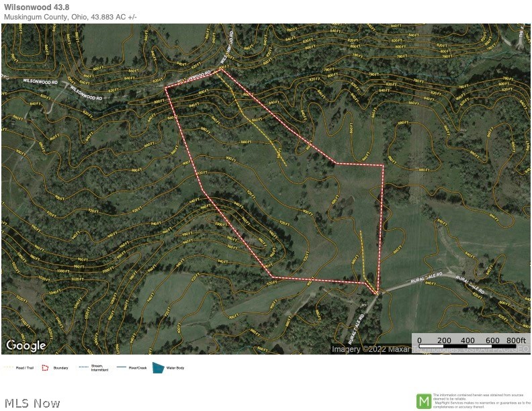532x411 pixels.
Task: Click the northern corner of the property boundary
Action: tap(220, 70)
